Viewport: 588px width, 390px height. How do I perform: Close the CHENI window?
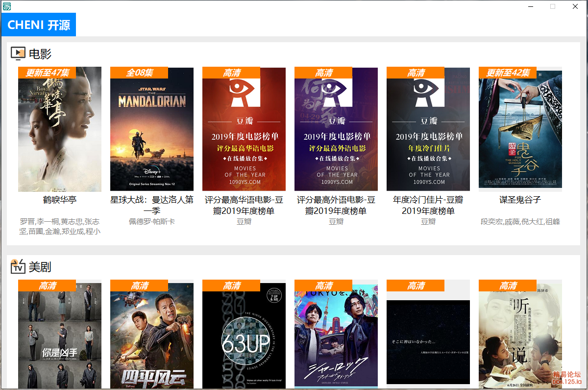point(575,6)
